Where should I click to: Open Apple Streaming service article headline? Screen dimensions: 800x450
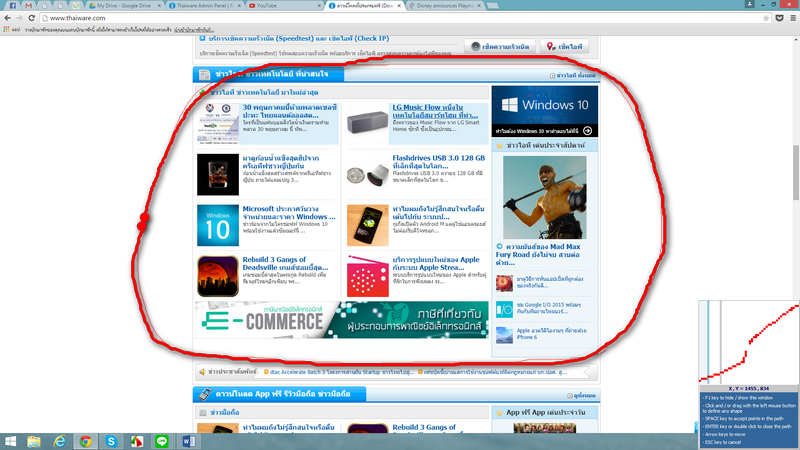pos(436,263)
